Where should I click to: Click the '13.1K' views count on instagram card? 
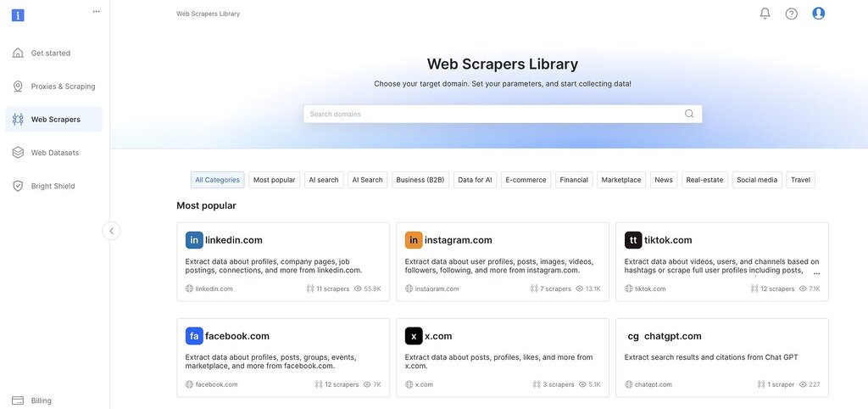[x=593, y=289]
